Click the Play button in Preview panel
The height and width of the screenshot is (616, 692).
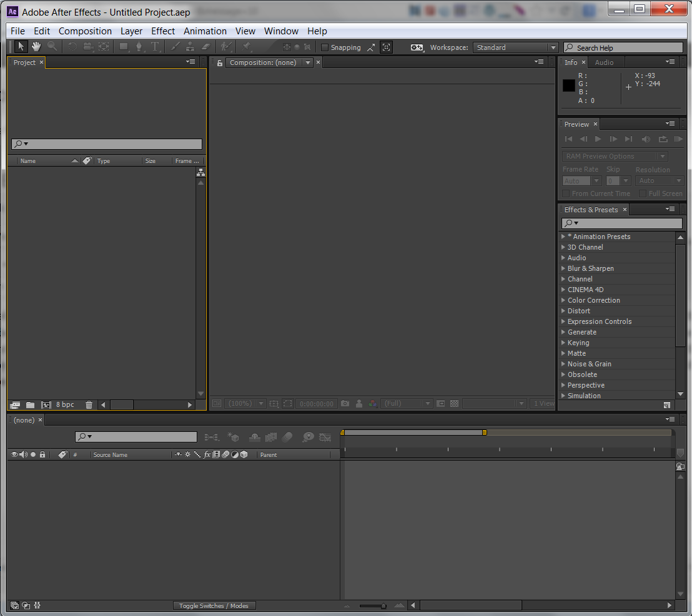click(x=598, y=139)
